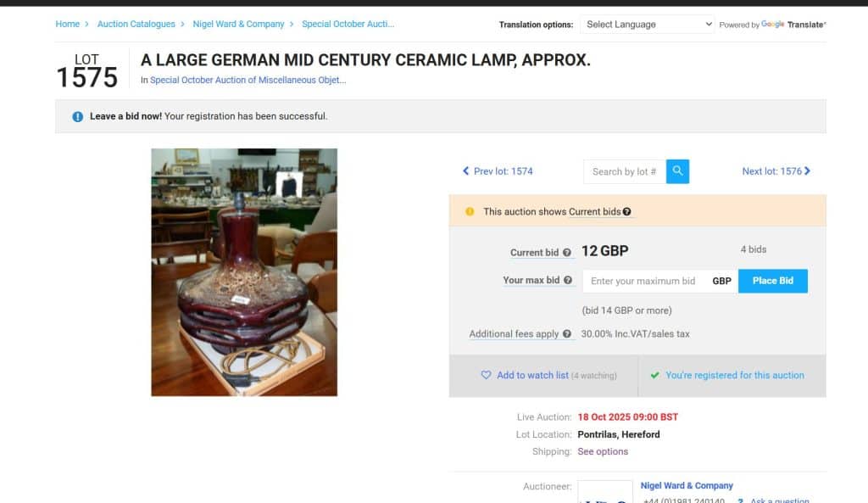Click the heart watch list icon
The image size is (868, 503).
(486, 375)
